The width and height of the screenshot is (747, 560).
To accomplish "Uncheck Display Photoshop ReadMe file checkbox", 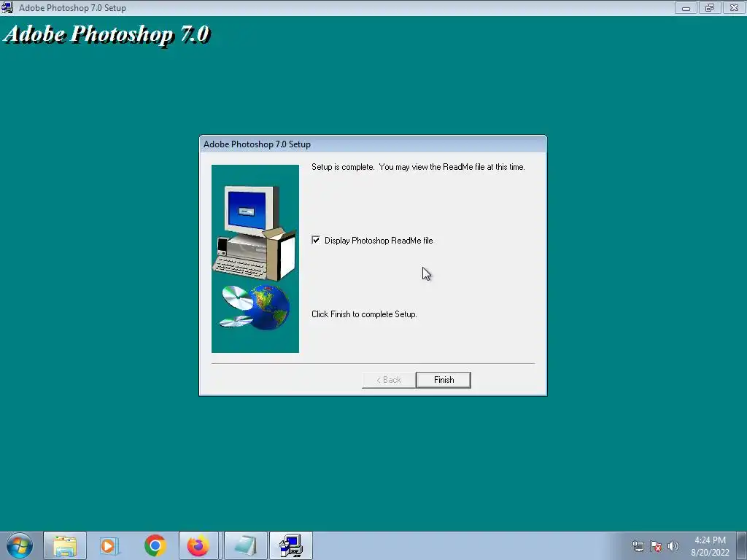I will (x=316, y=240).
